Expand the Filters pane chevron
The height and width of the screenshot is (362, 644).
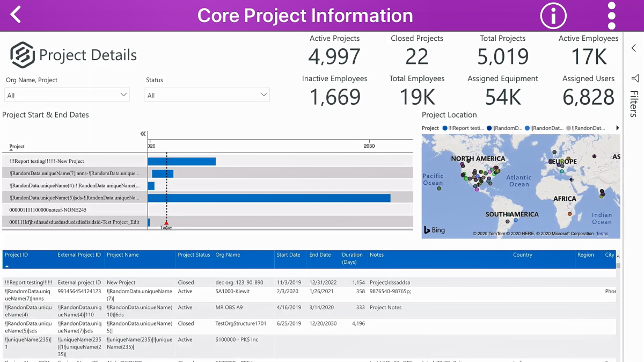tap(634, 48)
